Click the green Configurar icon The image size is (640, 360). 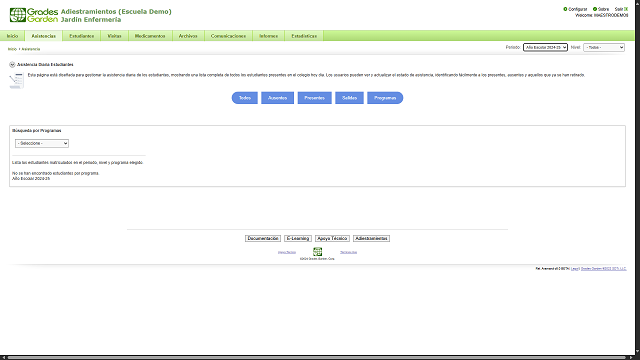click(565, 9)
